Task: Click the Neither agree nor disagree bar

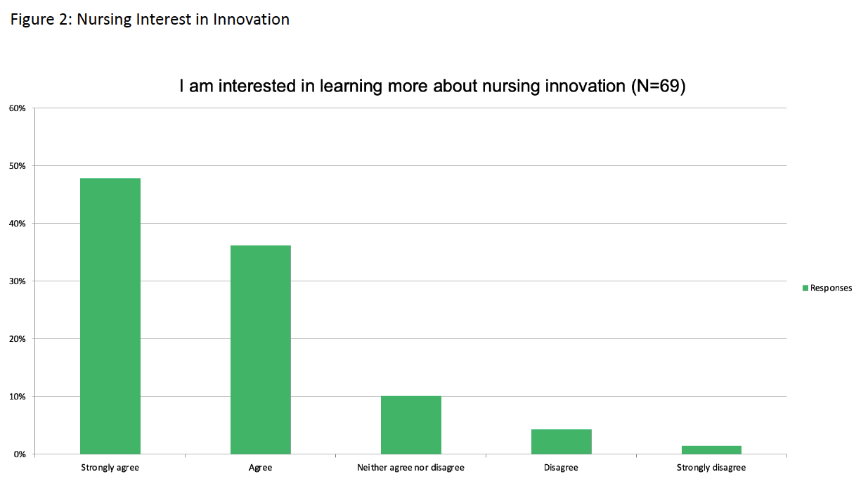Action: [x=411, y=425]
